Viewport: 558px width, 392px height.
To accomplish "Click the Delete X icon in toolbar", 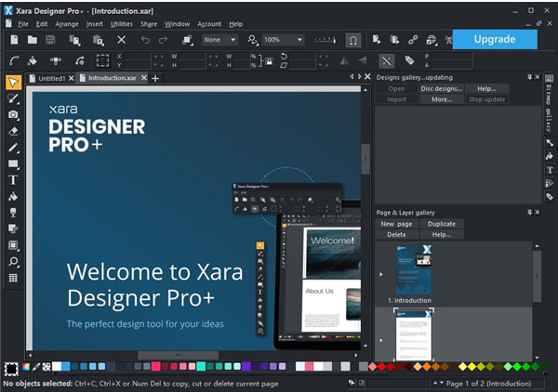I will tap(121, 39).
